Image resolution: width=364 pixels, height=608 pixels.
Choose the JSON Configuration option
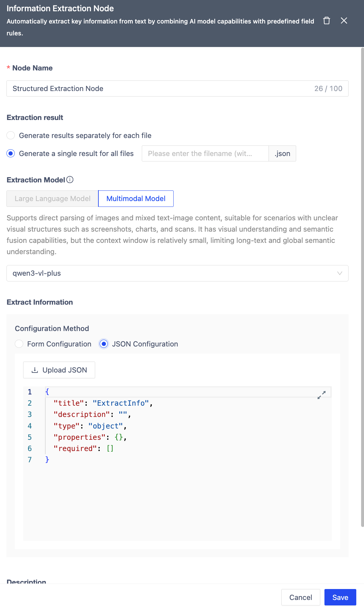104,344
